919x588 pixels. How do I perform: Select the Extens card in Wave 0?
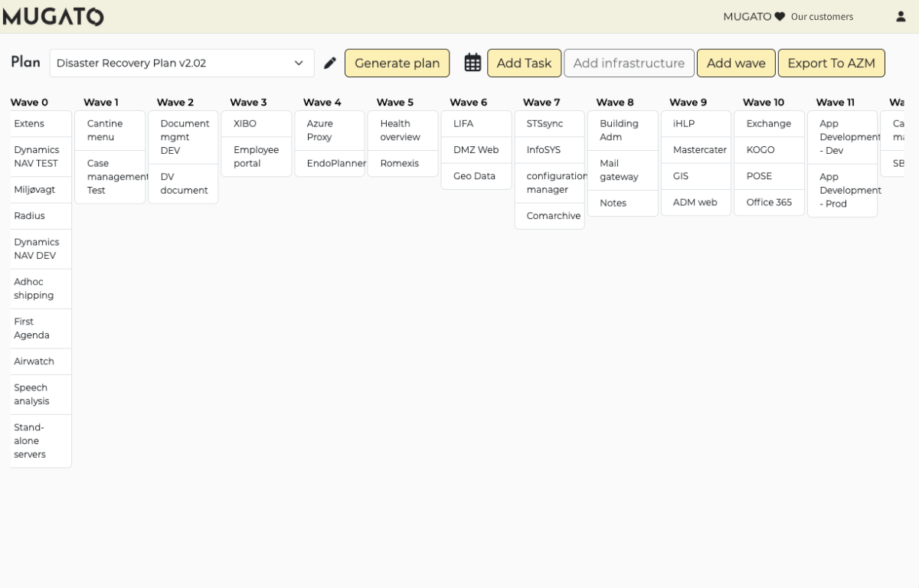pyautogui.click(x=41, y=124)
